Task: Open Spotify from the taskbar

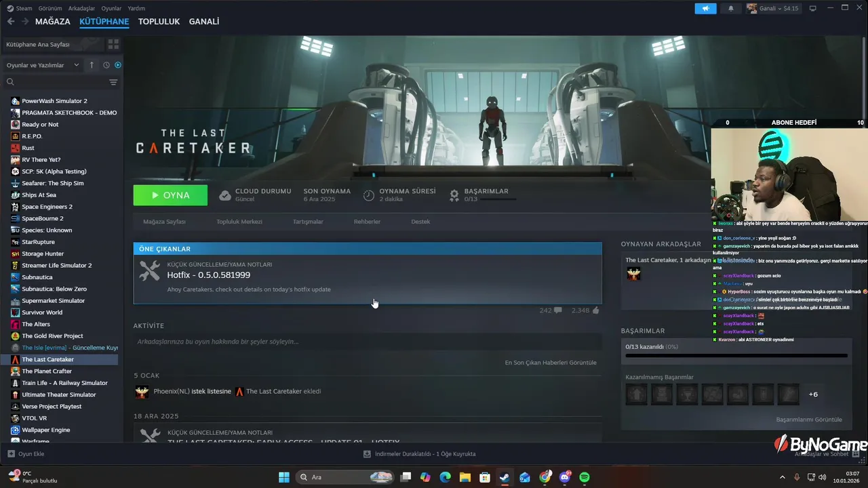Action: pos(585,477)
